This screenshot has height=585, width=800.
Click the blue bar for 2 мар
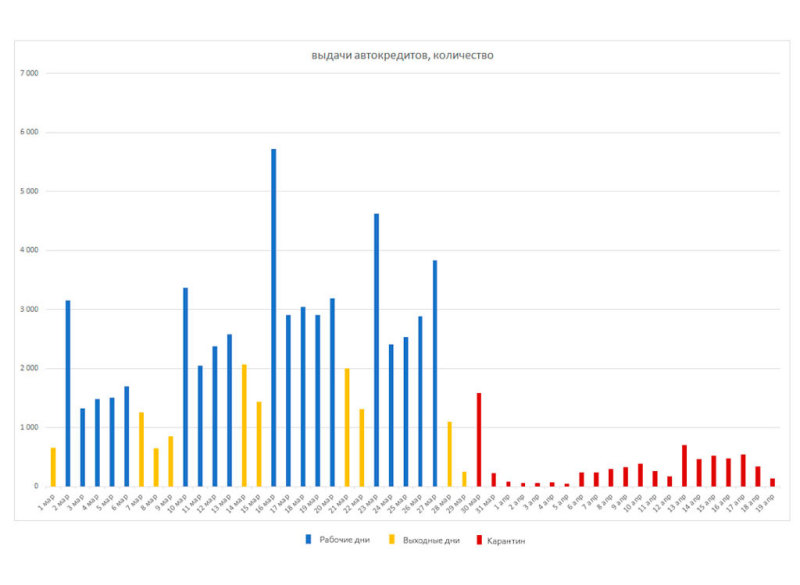68,393
